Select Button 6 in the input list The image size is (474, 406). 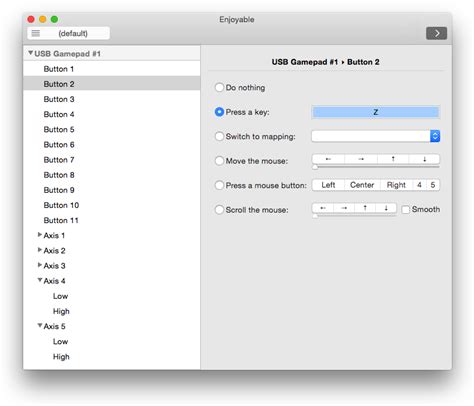tap(112, 145)
